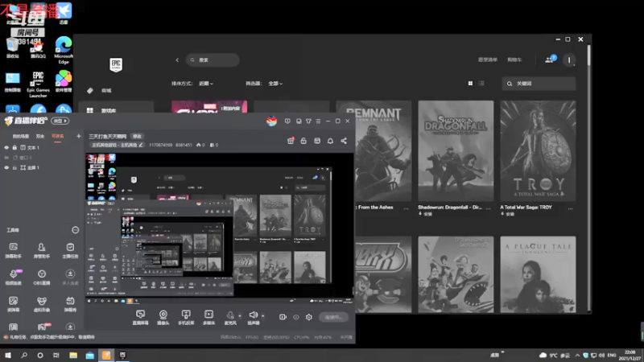Viewport: 644px width, 362px height.
Task: Mute the speaker in streaming toolbar
Action: coord(254,317)
